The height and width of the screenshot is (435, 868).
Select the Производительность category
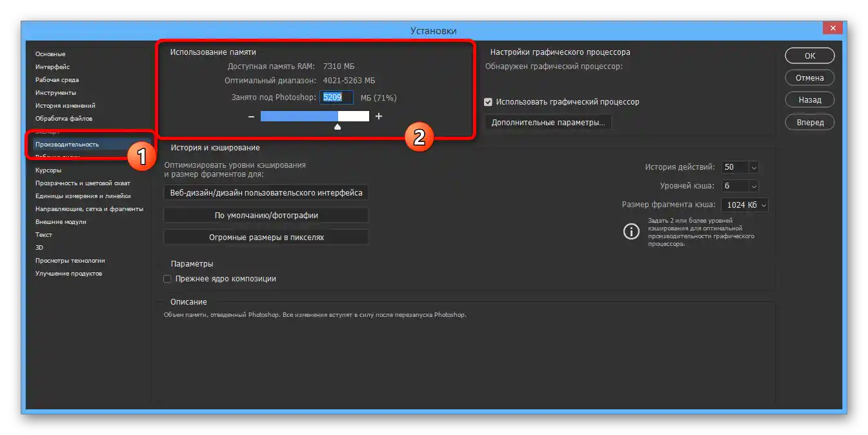coord(67,145)
